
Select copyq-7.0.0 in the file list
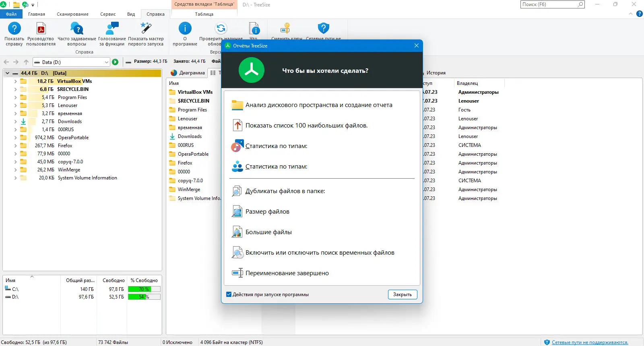pyautogui.click(x=190, y=181)
